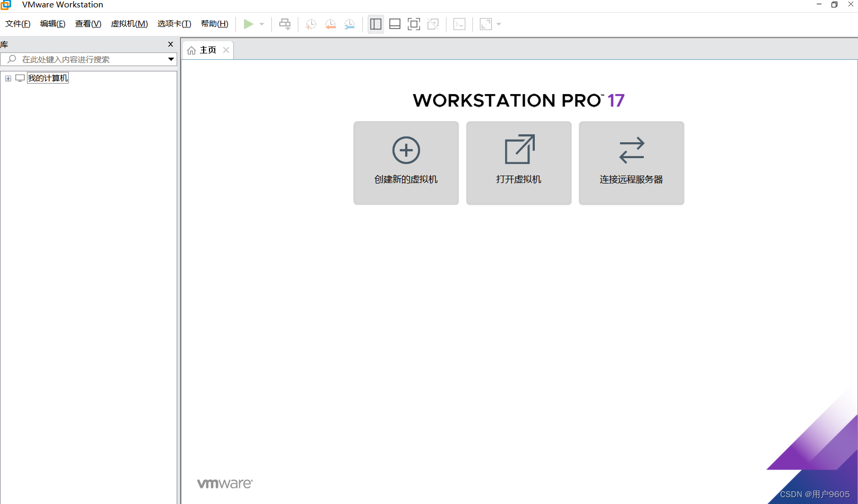The height and width of the screenshot is (504, 858).
Task: Open the power options dropdown arrow
Action: (262, 24)
